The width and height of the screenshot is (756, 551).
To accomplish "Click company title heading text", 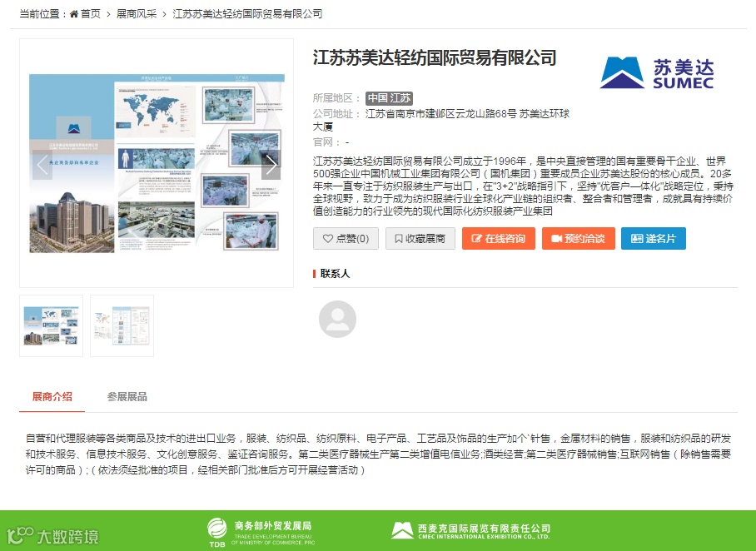I will [x=435, y=58].
